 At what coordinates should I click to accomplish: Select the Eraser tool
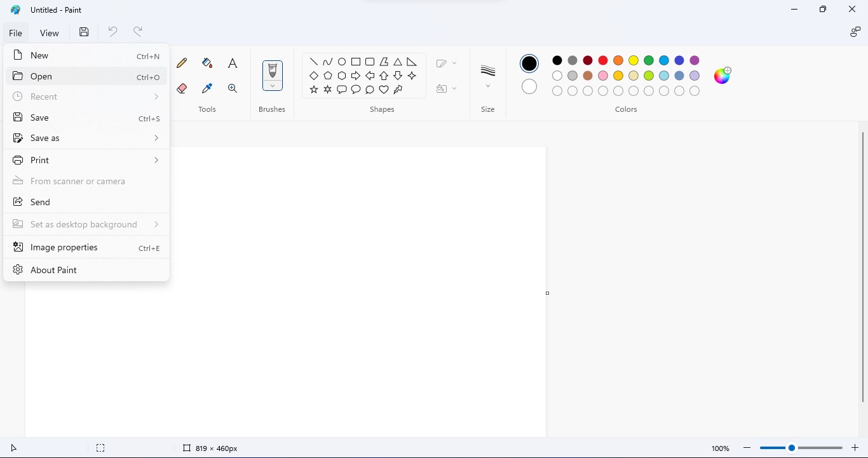point(182,88)
